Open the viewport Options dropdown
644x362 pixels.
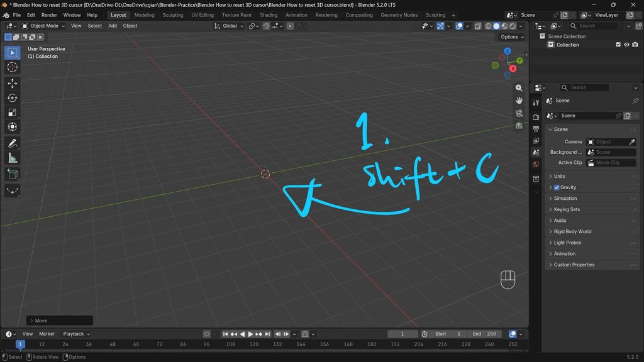pos(512,37)
